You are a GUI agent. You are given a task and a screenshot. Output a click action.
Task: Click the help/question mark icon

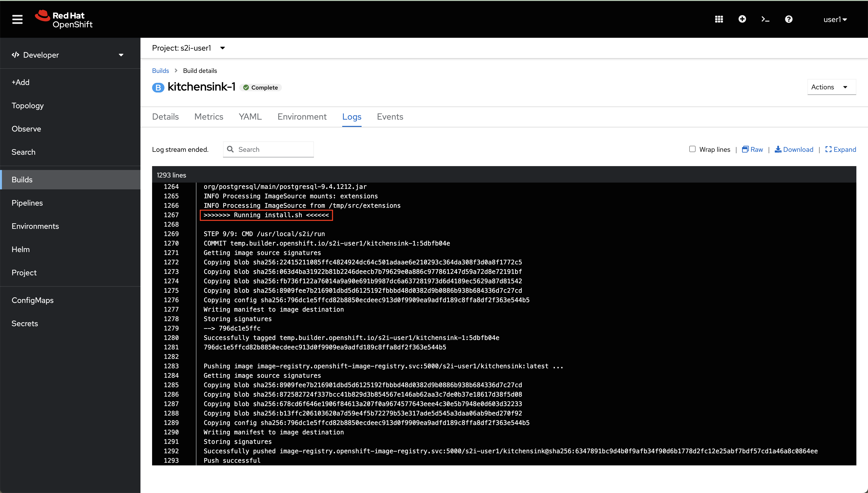pyautogui.click(x=788, y=19)
